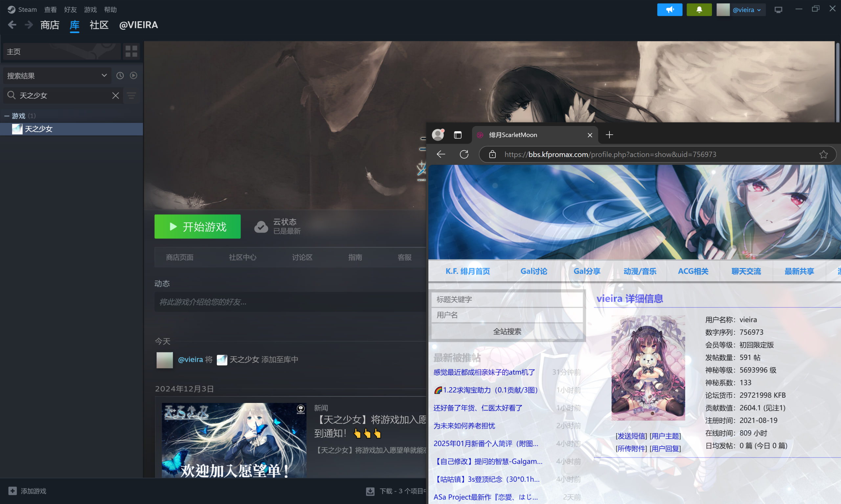Viewport: 841px width, 504px height.
Task: Click the recent activity clock icon
Action: (120, 75)
